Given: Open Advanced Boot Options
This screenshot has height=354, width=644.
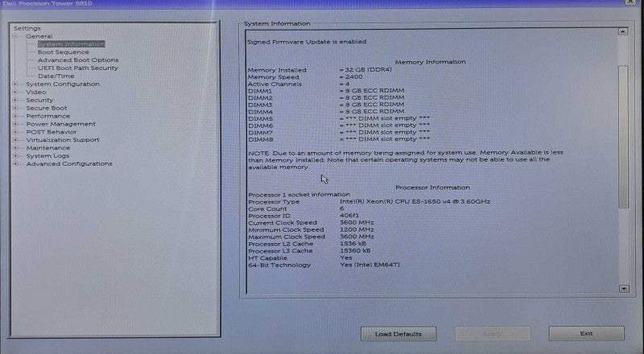Looking at the screenshot, I should coord(78,60).
